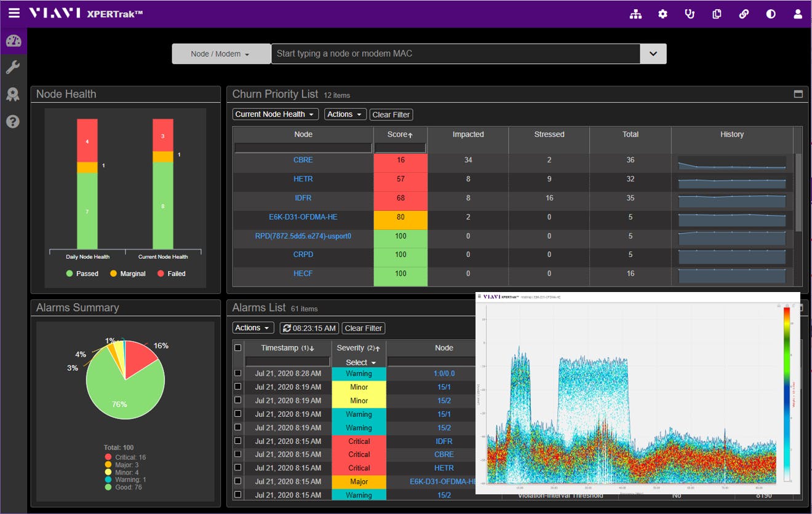
Task: Click Clear Filter in Churn Priority List
Action: [391, 114]
